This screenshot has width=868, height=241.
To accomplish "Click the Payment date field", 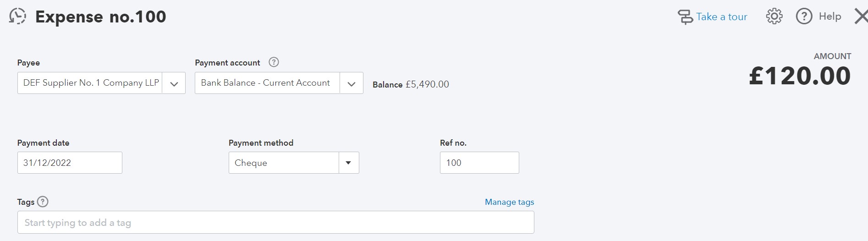I will click(70, 163).
